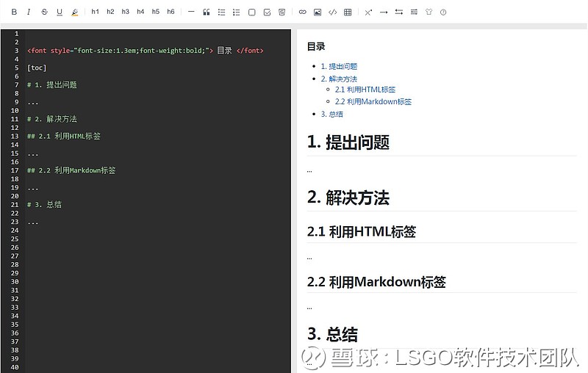Click line number 1 in the gutter
The width and height of the screenshot is (588, 373).
click(16, 34)
